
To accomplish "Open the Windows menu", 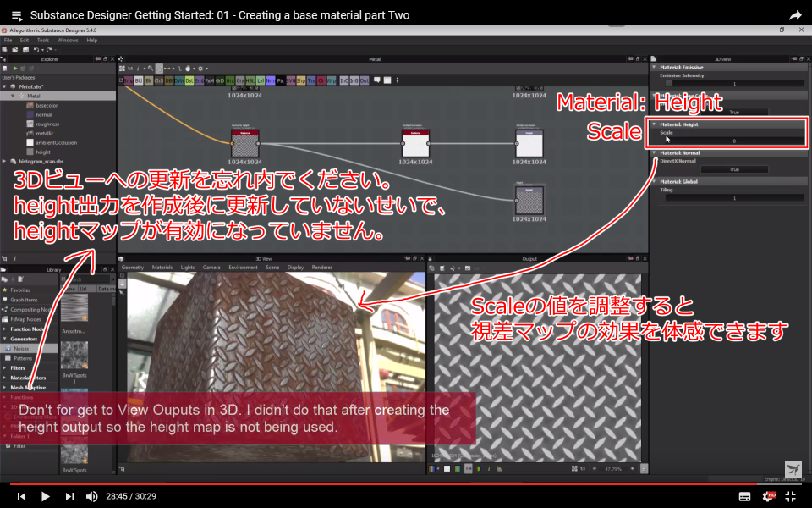I will (68, 40).
